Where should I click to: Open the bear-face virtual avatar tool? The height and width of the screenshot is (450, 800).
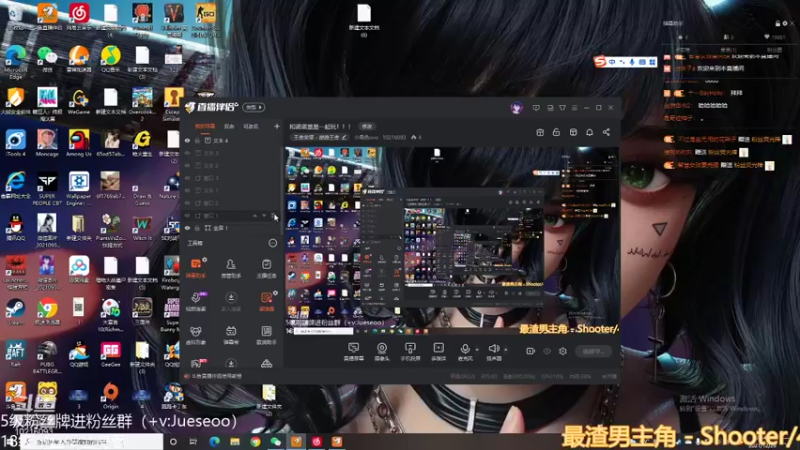click(196, 335)
